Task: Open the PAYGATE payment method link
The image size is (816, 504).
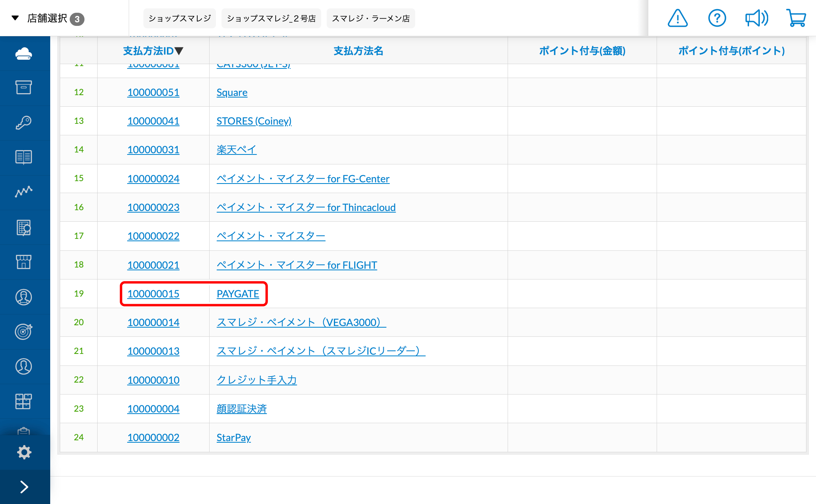Action: 238,294
